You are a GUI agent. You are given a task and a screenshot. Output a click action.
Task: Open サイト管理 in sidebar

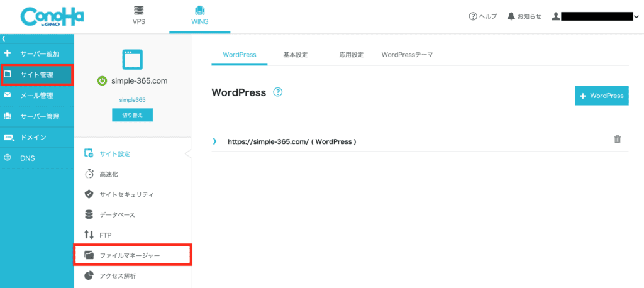pos(37,75)
